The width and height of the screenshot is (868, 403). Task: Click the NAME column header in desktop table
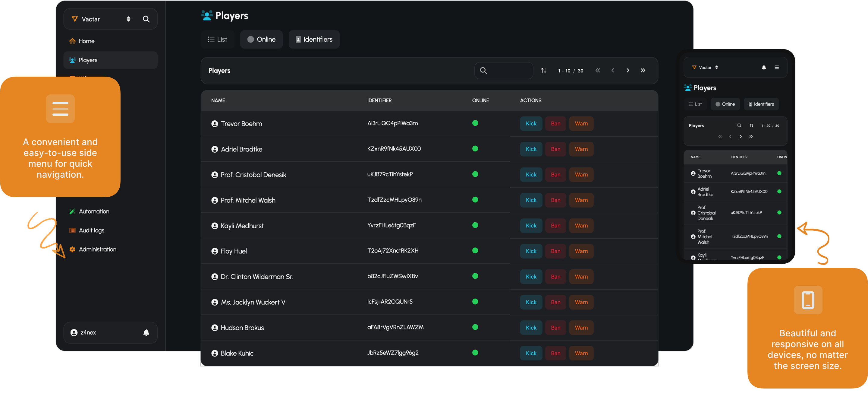pos(218,100)
